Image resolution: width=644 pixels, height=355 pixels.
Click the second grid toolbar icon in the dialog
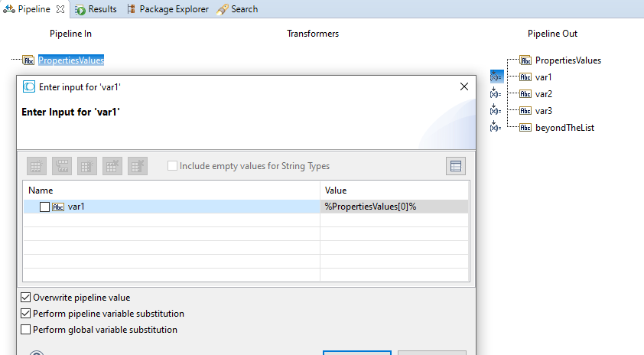(x=62, y=167)
